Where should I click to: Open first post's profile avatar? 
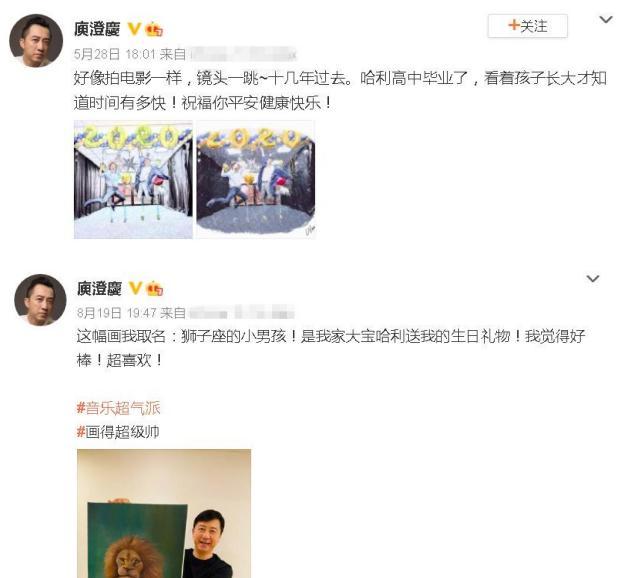pyautogui.click(x=36, y=41)
